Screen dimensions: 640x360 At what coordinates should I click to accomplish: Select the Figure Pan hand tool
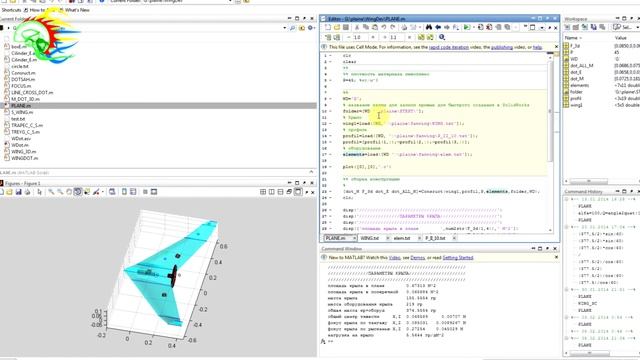pyautogui.click(x=69, y=192)
